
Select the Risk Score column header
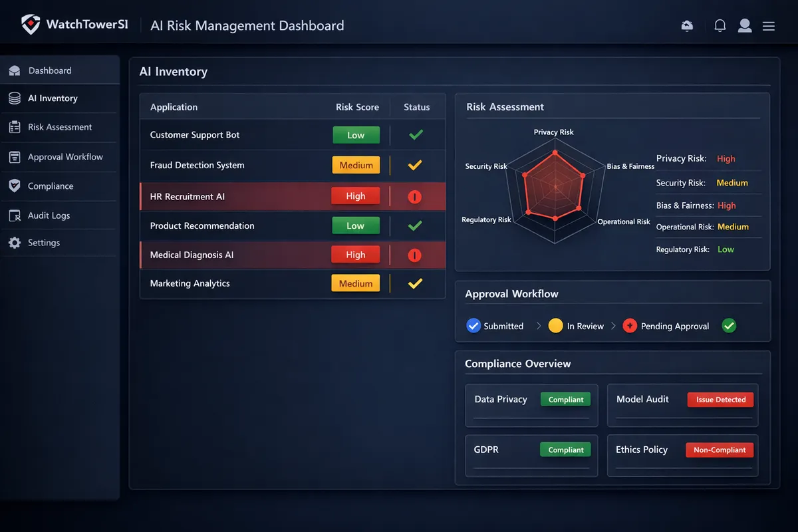click(x=357, y=107)
